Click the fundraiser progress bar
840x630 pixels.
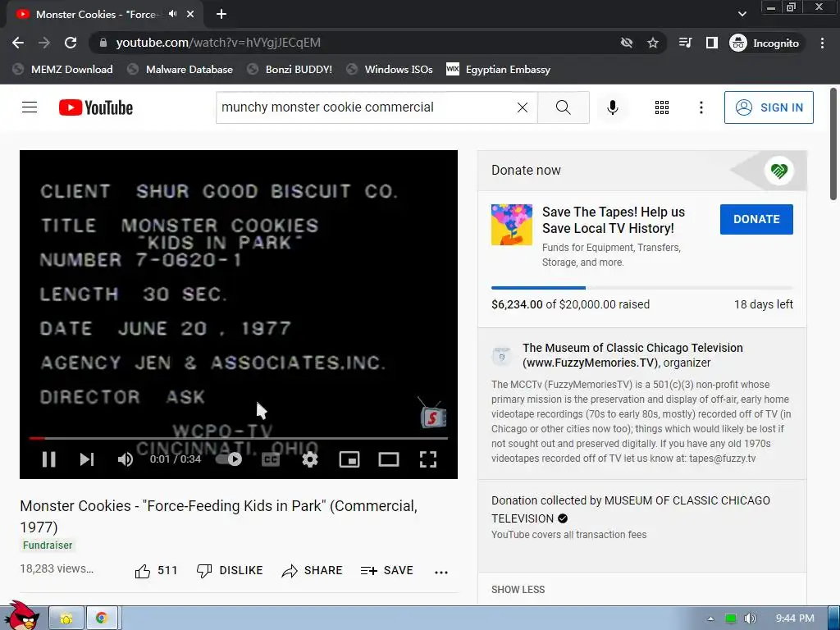[641, 288]
